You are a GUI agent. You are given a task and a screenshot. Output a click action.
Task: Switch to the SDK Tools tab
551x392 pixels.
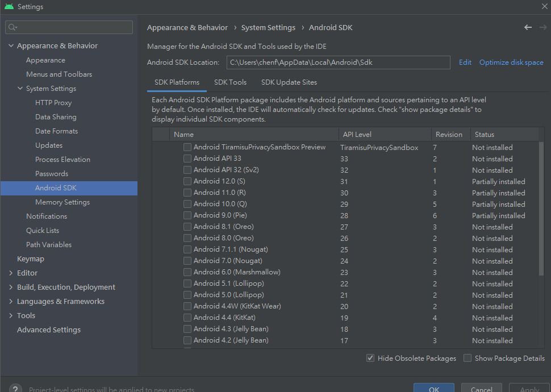coord(230,82)
